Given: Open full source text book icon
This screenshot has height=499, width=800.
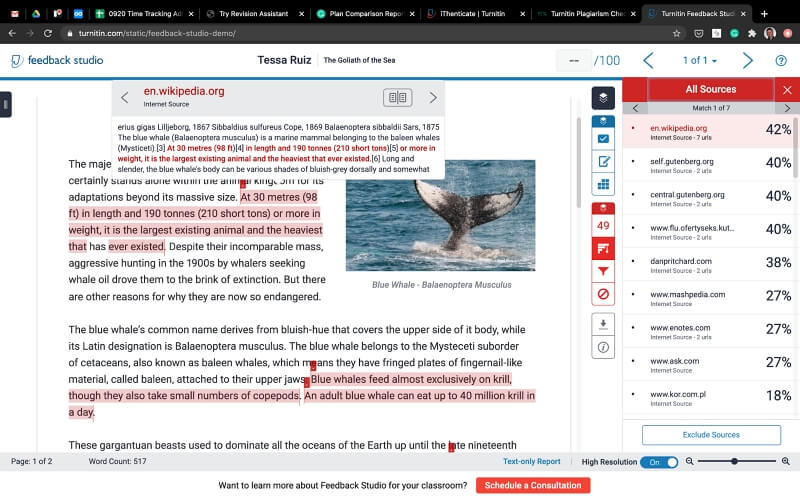Looking at the screenshot, I should coord(397,97).
